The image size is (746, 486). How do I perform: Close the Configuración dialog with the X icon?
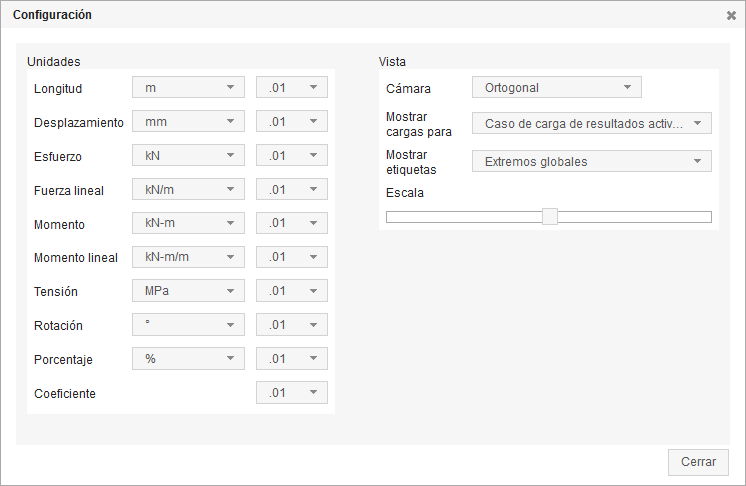tap(731, 15)
